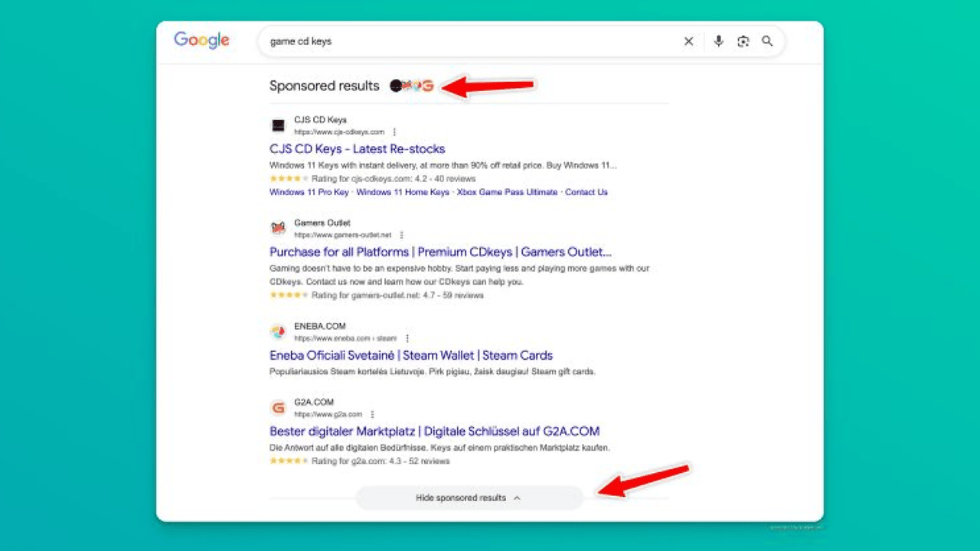Open three-dot menu next to g2a.com URL

372,414
